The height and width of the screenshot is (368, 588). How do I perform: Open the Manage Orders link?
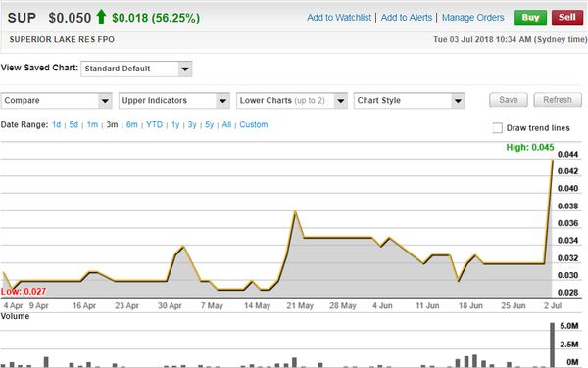tap(473, 18)
